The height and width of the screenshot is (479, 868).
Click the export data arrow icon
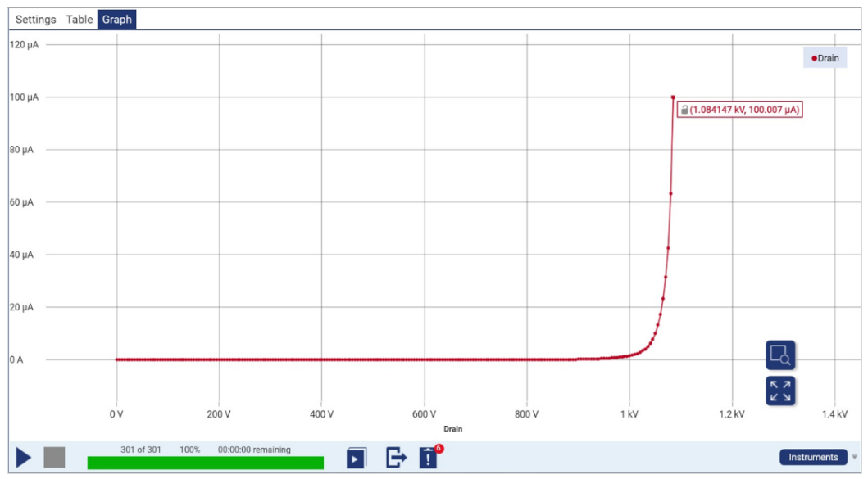click(x=396, y=458)
